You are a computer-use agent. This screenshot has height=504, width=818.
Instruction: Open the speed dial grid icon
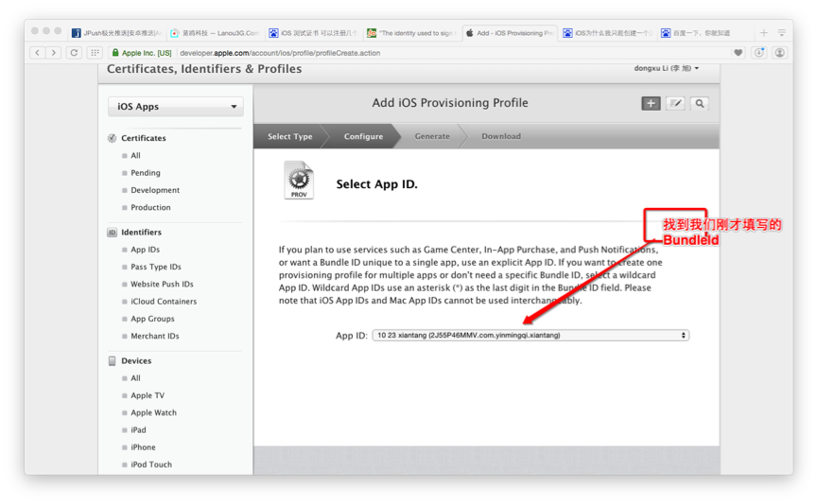pyautogui.click(x=95, y=53)
